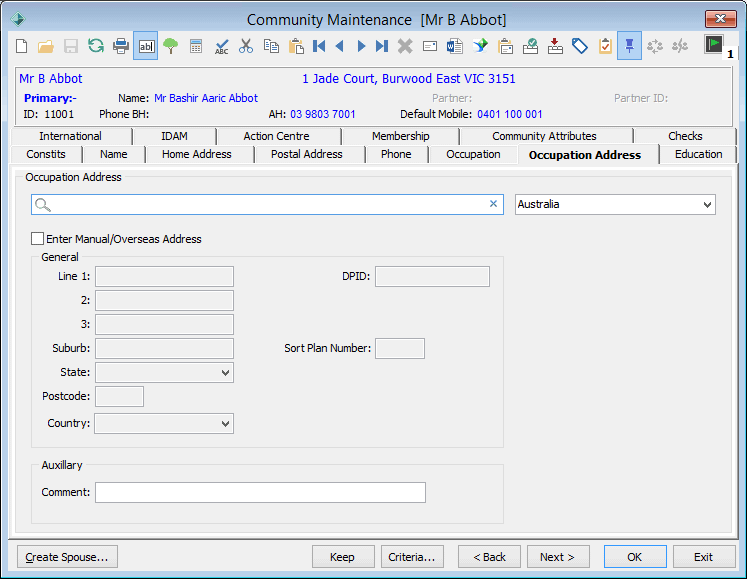Run the ABC spell check icon
The height and width of the screenshot is (579, 747).
click(221, 46)
